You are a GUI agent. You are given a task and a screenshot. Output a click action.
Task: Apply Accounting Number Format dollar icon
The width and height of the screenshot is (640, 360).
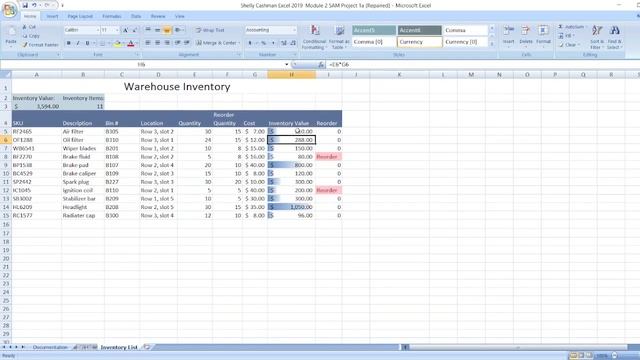[x=250, y=43]
